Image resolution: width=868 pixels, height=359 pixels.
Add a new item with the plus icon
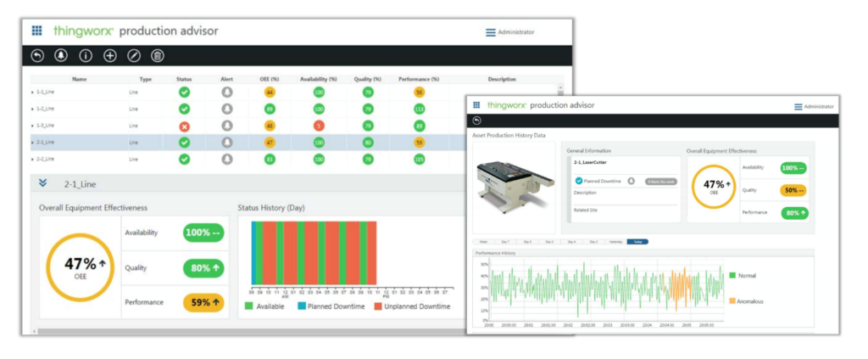pos(109,55)
